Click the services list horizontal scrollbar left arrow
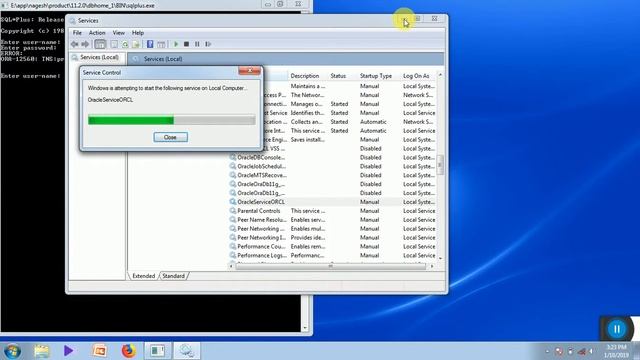Viewport: 640px width, 360px height. coord(231,266)
